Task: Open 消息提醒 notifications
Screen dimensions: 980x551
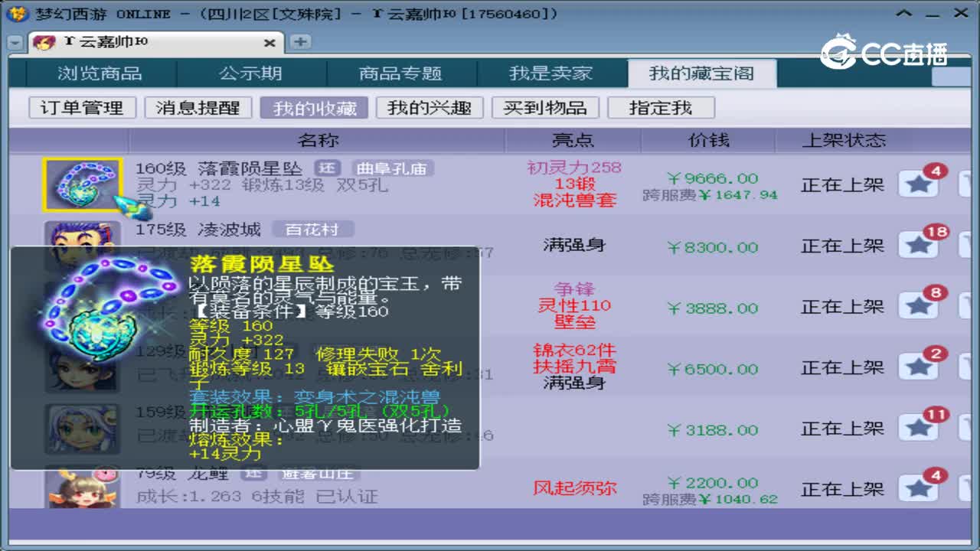Action: point(198,108)
